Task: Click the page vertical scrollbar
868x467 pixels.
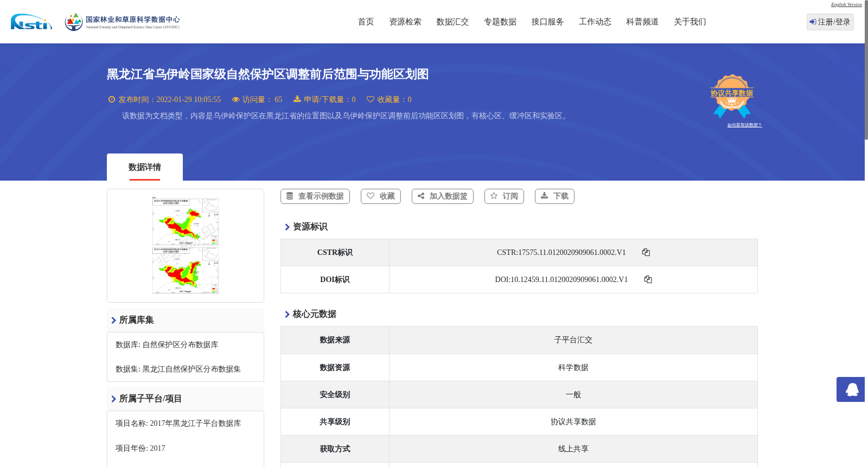Action: pos(866,71)
